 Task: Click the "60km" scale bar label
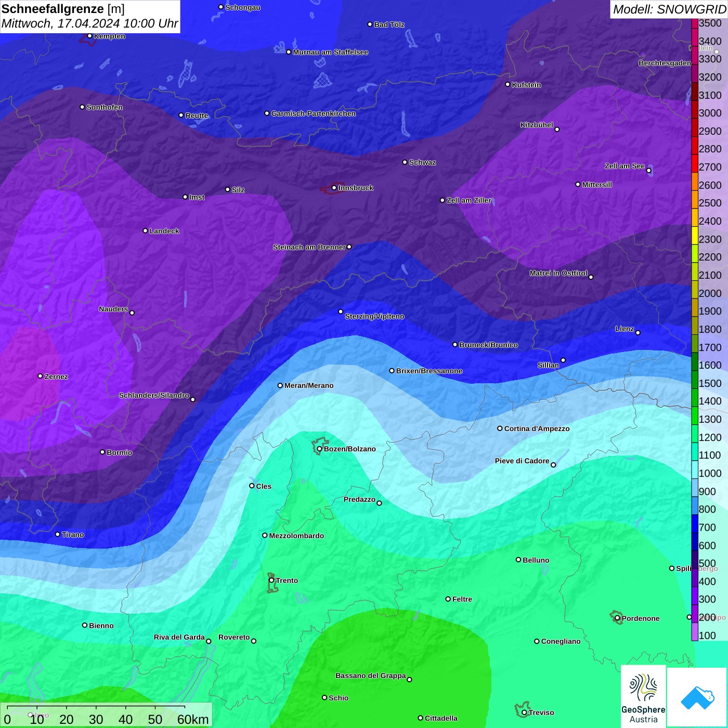193,719
